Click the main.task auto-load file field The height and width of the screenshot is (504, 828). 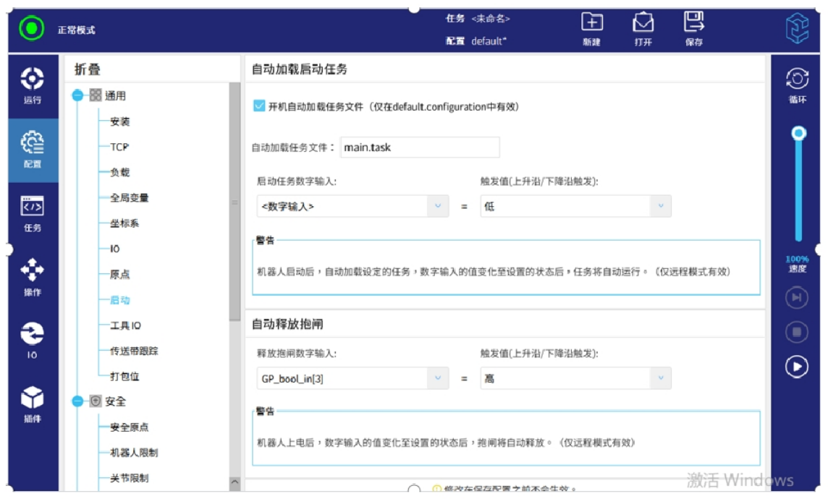(420, 148)
